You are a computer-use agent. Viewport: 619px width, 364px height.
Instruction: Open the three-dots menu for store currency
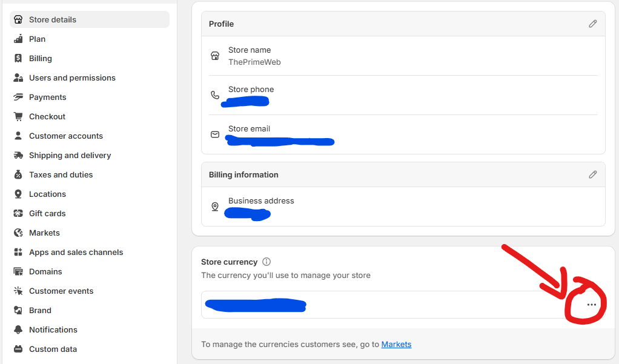591,305
